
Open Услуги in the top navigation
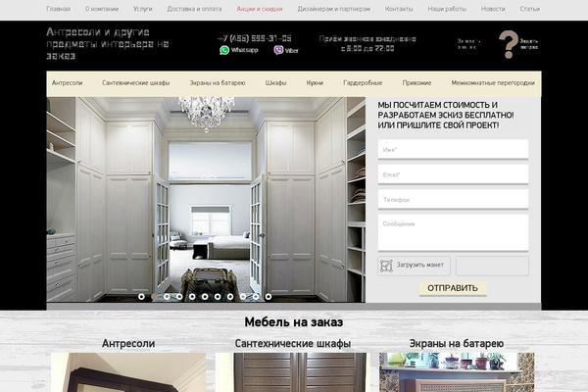pyautogui.click(x=143, y=9)
